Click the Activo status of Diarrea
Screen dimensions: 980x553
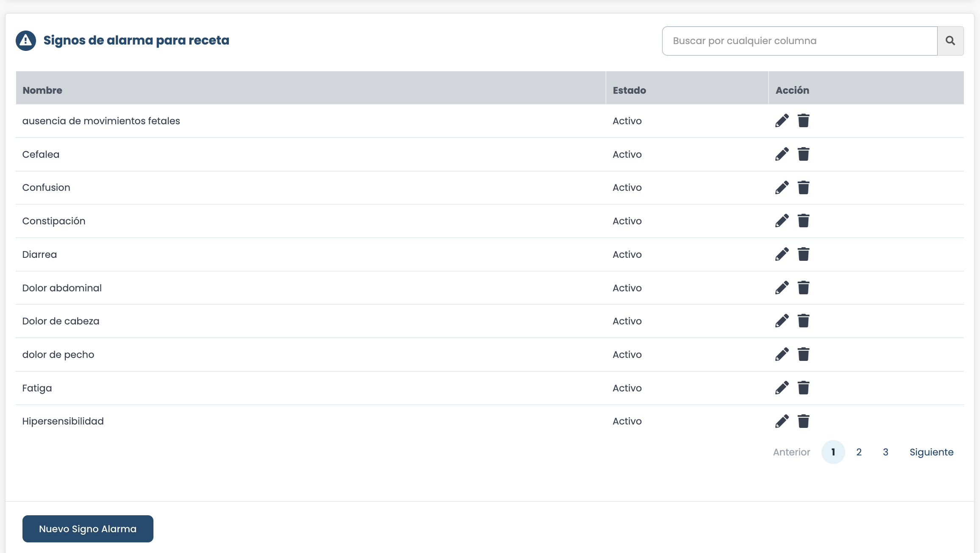pos(627,254)
